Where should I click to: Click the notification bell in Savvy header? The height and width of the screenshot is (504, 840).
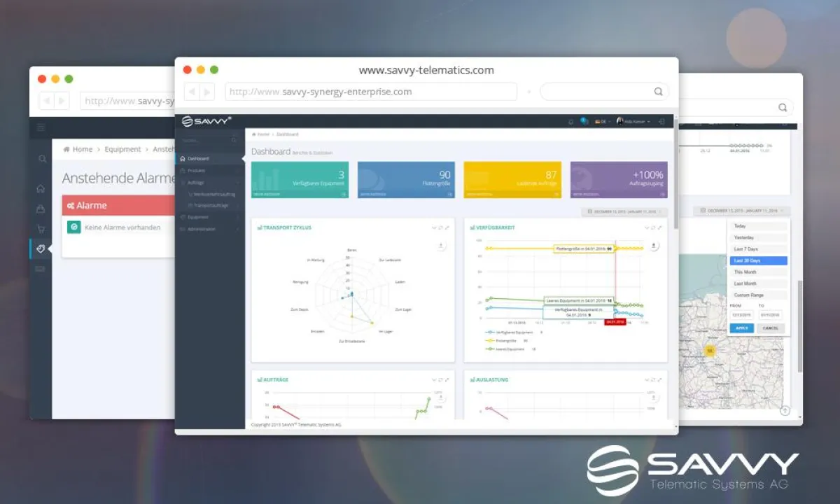[570, 122]
